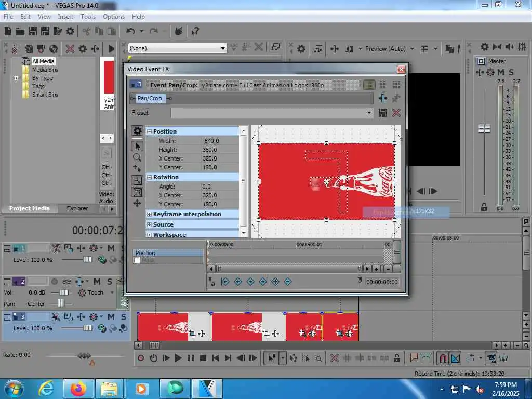
Task: Open the File menu
Action: (x=8, y=17)
